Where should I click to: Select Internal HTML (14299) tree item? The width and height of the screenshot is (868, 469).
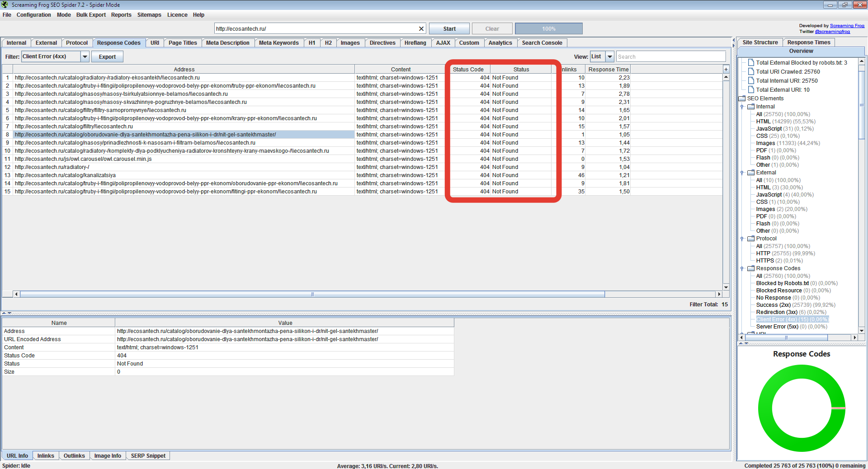tap(786, 122)
